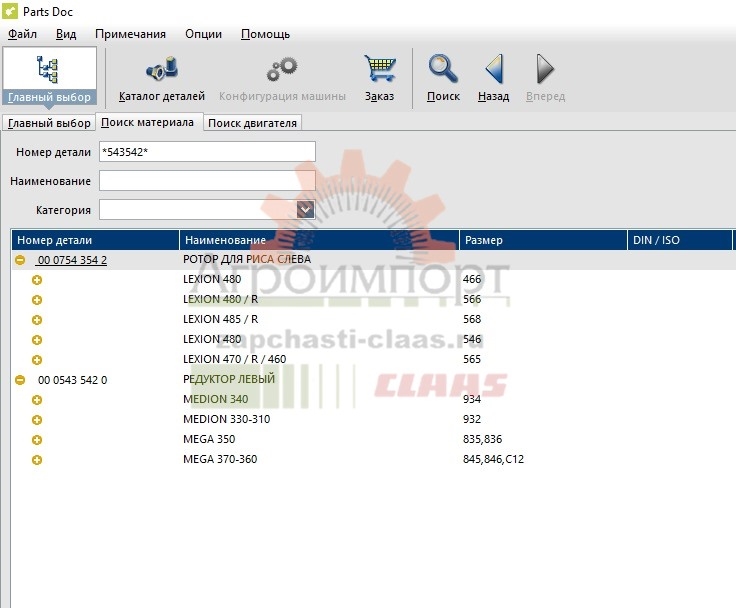Click MEGA 370-360 name
This screenshot has height=608, width=736.
pos(220,459)
